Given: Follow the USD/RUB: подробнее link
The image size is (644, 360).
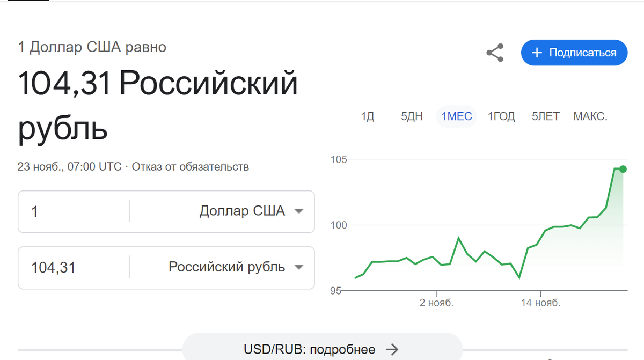Looking at the screenshot, I should [311, 349].
